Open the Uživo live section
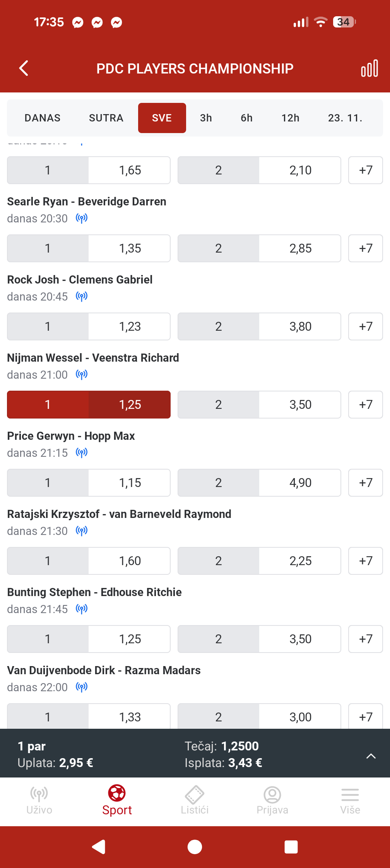 pyautogui.click(x=39, y=800)
